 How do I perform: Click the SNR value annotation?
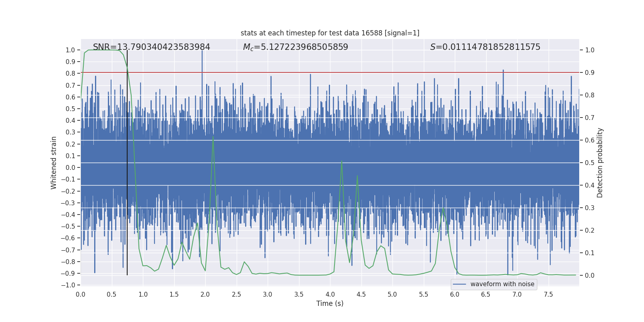click(151, 47)
